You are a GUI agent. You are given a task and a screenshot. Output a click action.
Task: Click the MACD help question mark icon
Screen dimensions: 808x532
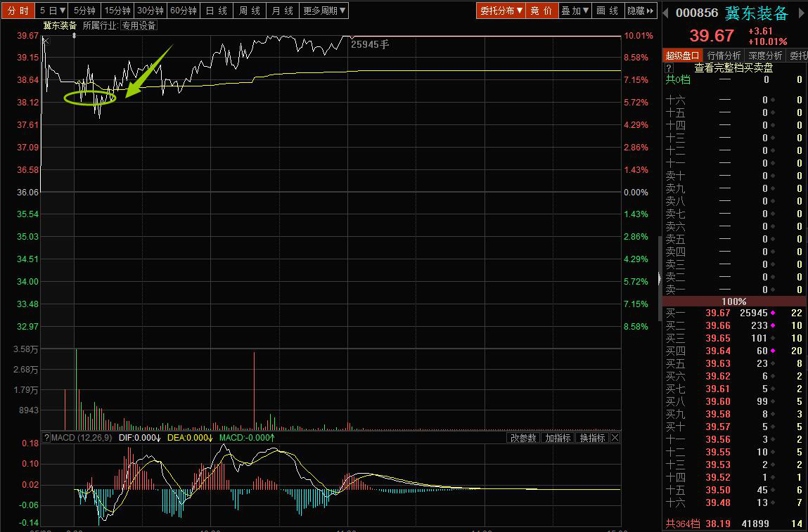pyautogui.click(x=46, y=438)
